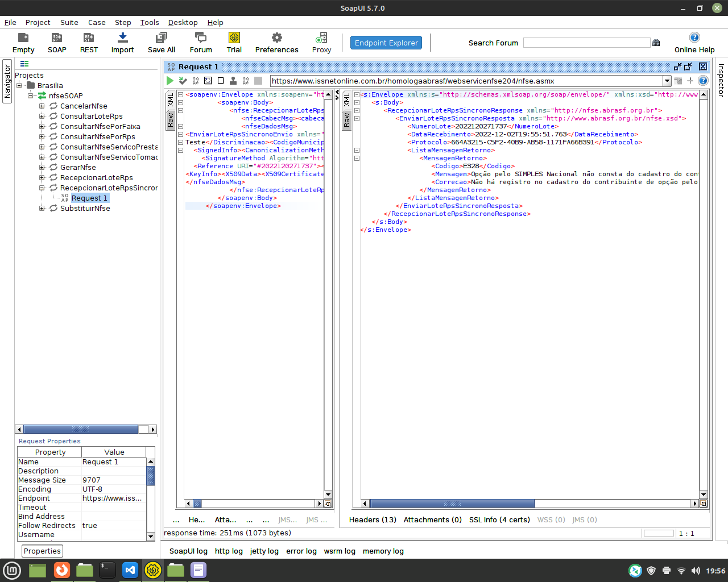
Task: Click zoom icon under response XML editor
Action: [704, 504]
